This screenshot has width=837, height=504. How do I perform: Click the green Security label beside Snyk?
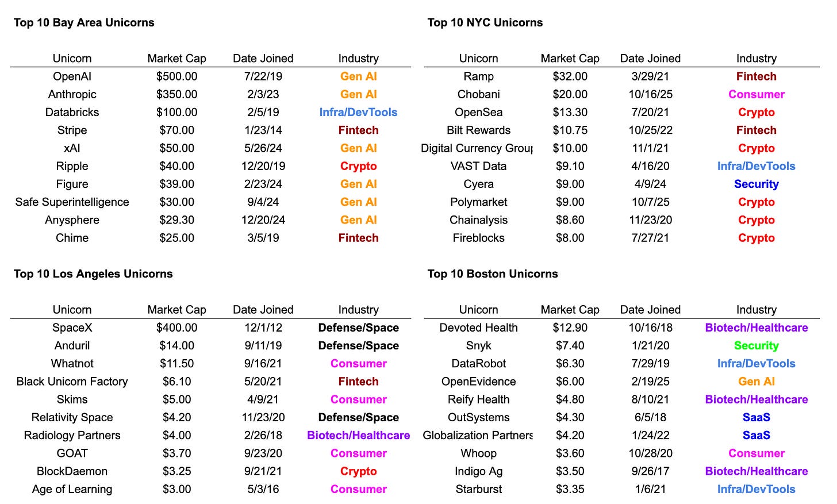tap(756, 345)
